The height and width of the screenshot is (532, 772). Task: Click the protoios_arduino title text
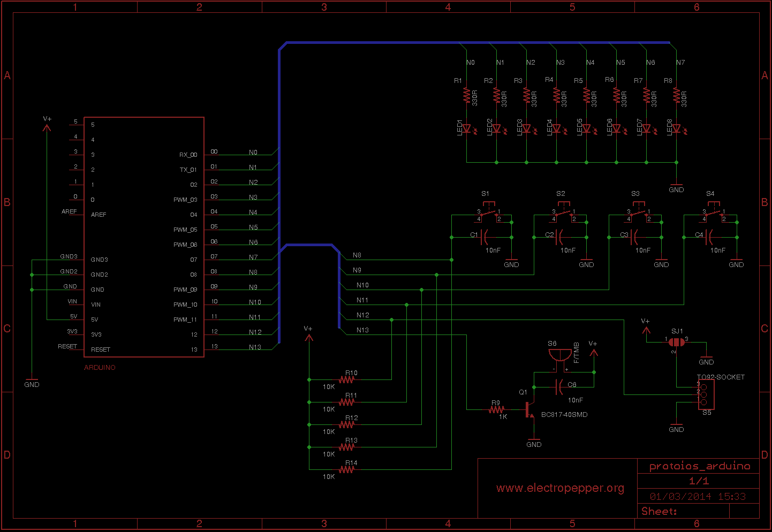point(700,466)
